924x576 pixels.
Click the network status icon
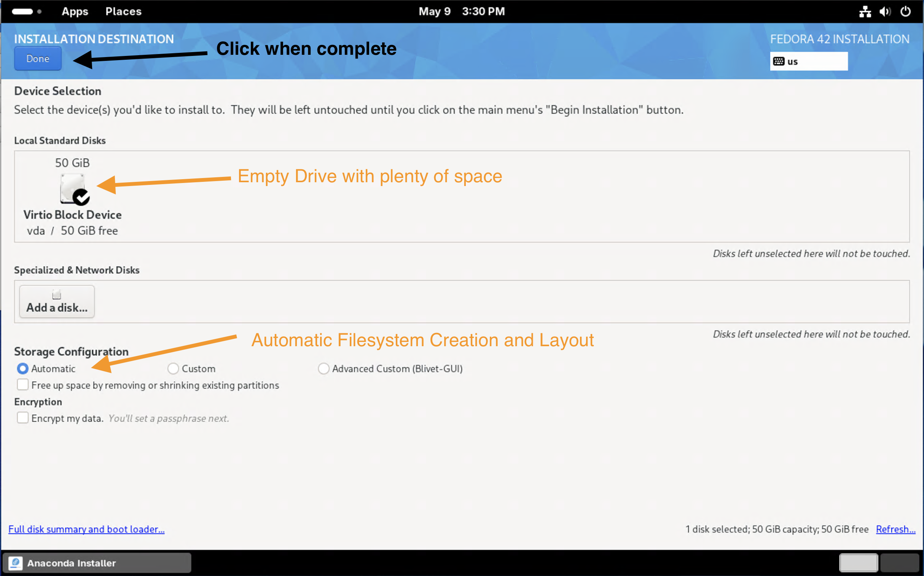point(865,11)
